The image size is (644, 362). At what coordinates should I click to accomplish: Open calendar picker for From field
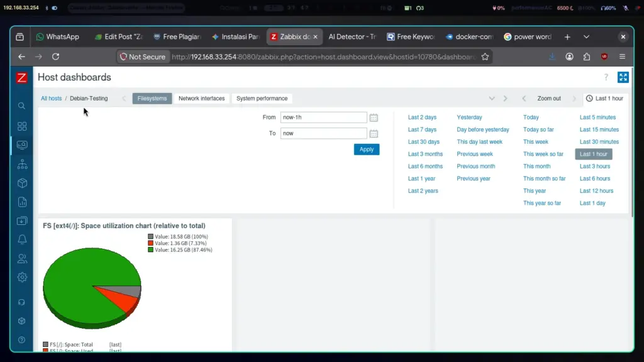click(374, 118)
